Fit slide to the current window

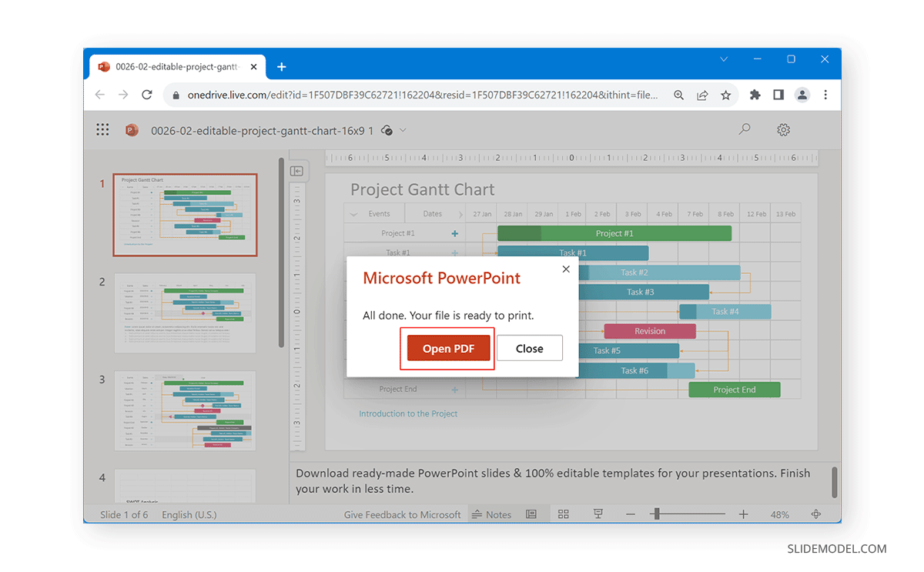[x=816, y=514]
